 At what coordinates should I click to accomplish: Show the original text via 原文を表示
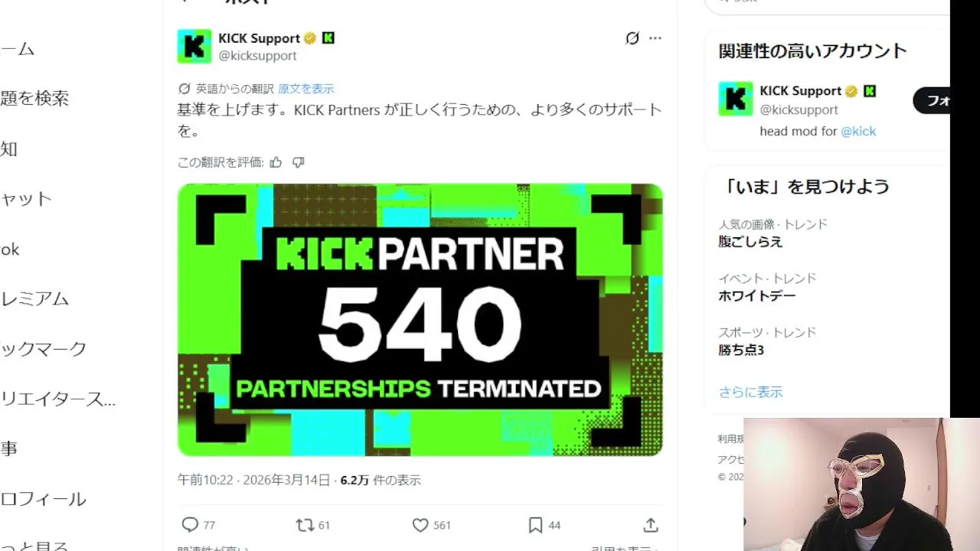click(306, 89)
